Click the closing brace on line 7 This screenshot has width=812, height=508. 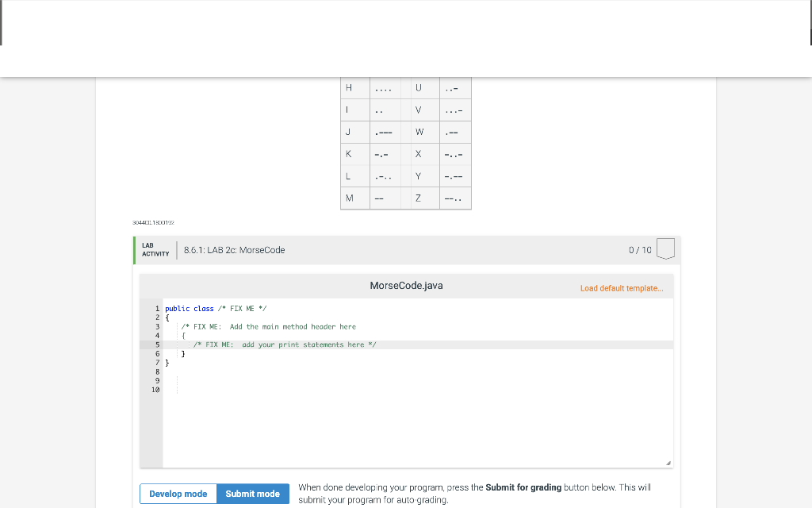click(166, 363)
